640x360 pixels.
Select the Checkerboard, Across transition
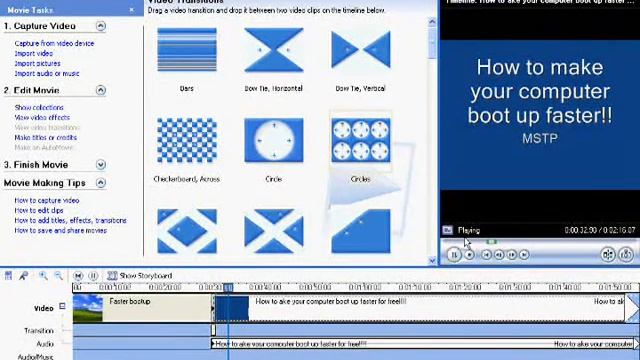click(187, 140)
